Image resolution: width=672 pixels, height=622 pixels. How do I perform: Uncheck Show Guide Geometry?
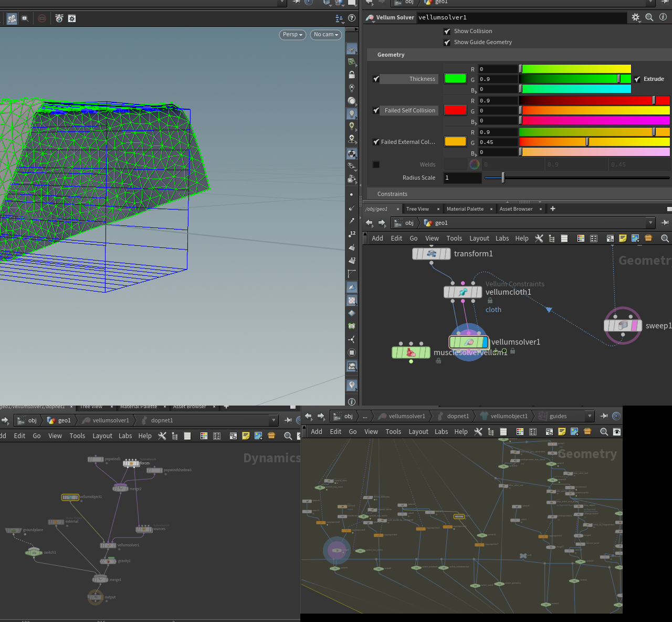click(447, 43)
